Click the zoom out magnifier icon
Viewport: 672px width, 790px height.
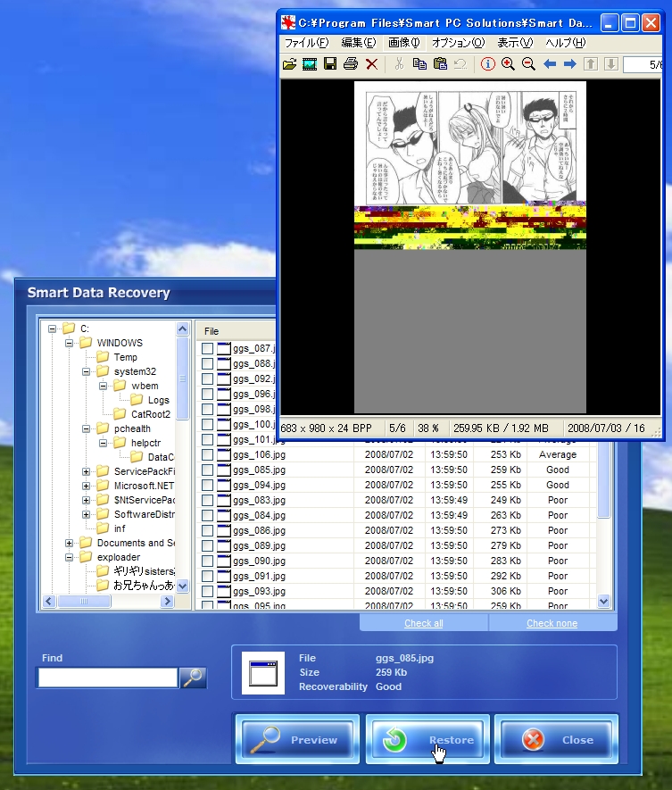tap(528, 64)
